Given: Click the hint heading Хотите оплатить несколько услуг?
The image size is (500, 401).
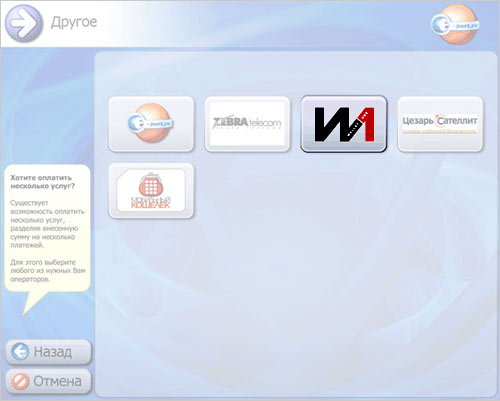Looking at the screenshot, I should tap(42, 182).
